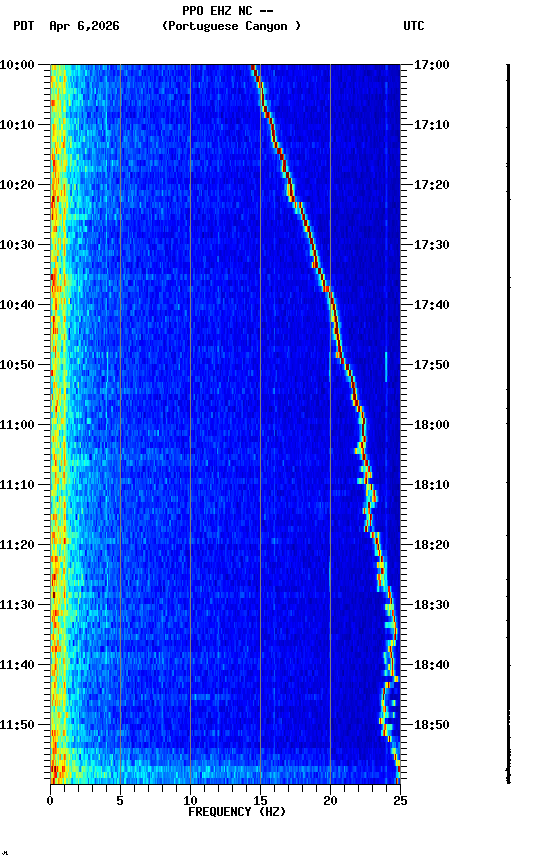552x864 pixels.
Task: Click the 18:20 UTC time label
Action: (x=432, y=546)
